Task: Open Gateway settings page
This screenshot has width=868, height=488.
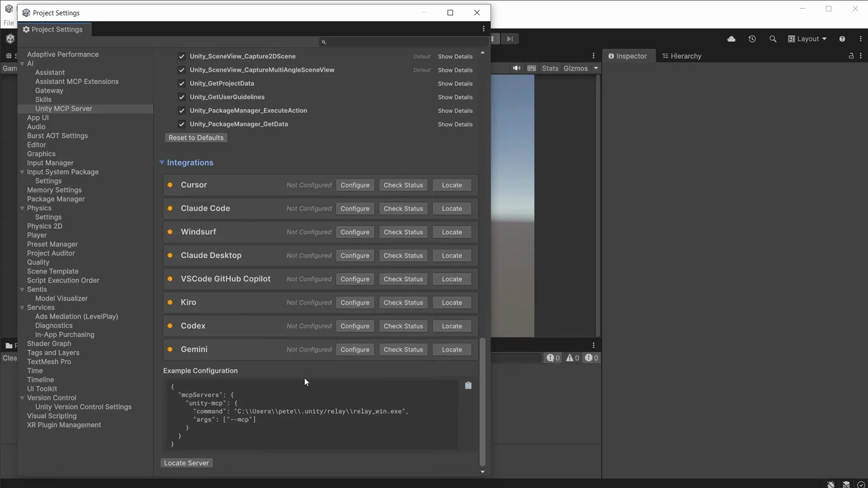Action: [49, 91]
